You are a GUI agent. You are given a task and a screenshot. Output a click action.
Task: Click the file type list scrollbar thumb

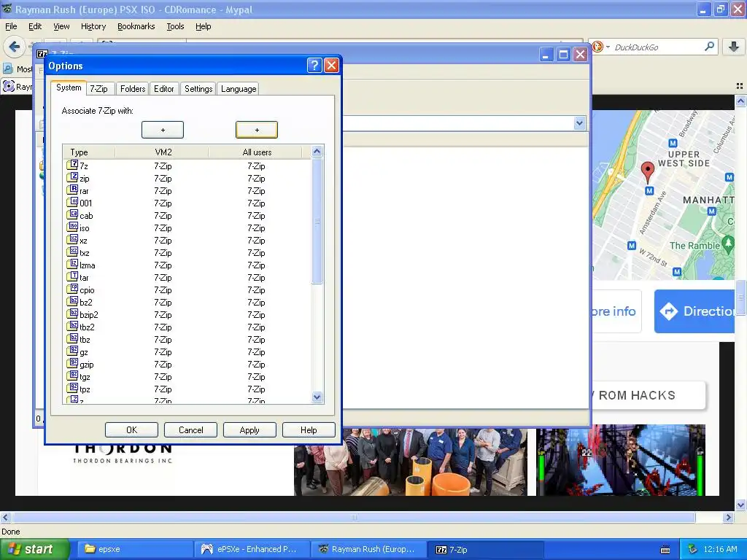317,222
